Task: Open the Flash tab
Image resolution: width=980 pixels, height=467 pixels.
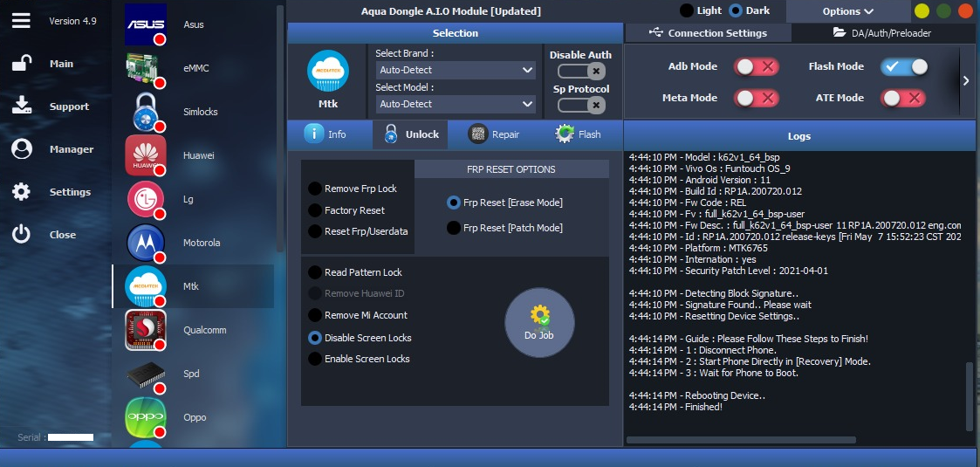Action: [x=578, y=134]
